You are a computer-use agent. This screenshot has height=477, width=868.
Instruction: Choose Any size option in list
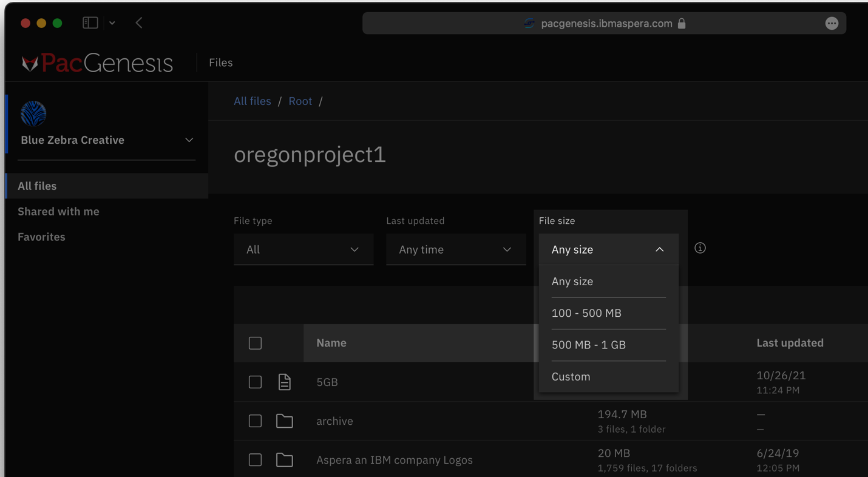pyautogui.click(x=609, y=282)
